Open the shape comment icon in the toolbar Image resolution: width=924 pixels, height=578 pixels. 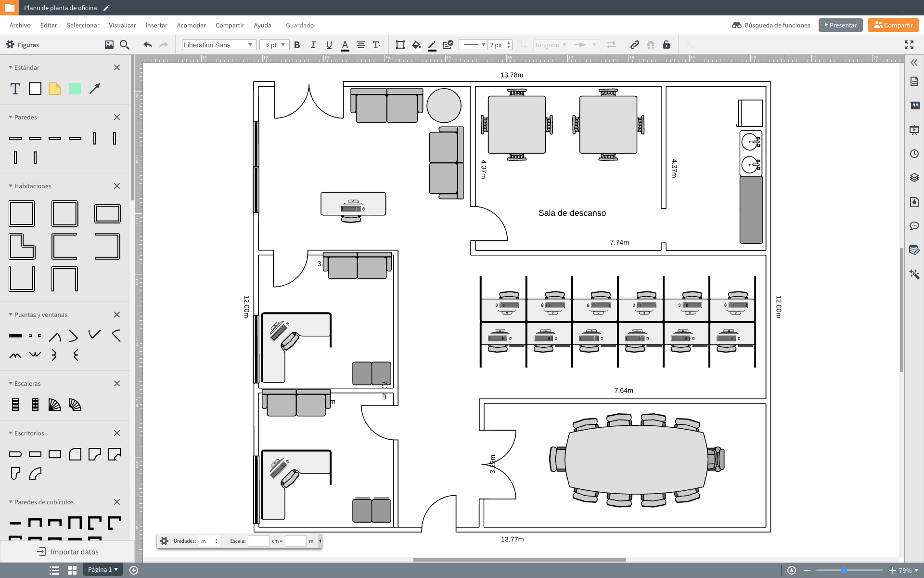(x=448, y=45)
